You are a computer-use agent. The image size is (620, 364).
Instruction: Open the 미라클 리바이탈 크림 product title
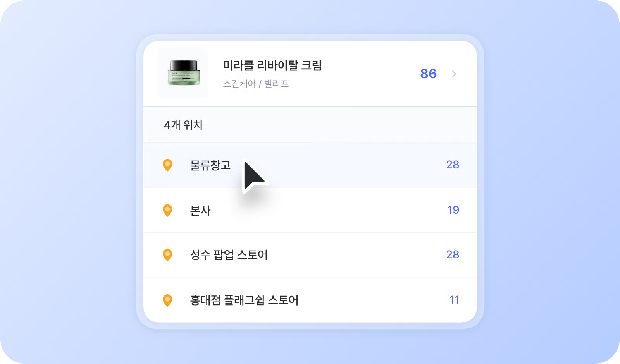(272, 65)
